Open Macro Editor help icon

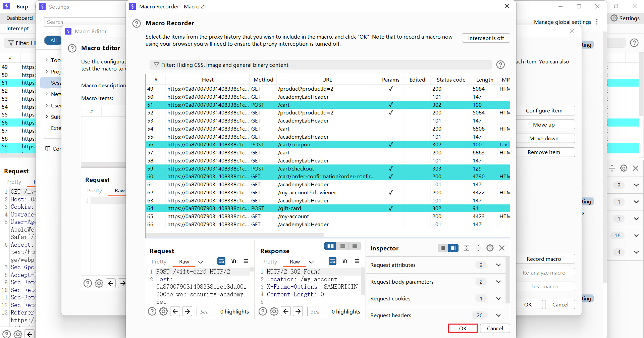coord(72,48)
